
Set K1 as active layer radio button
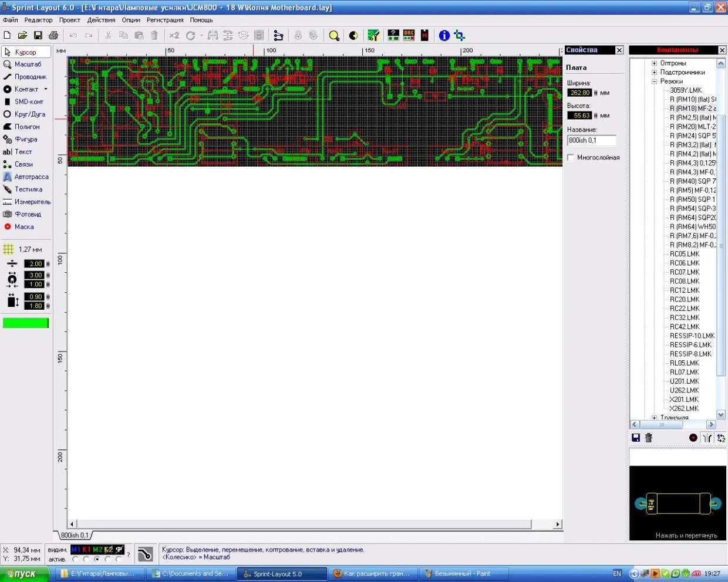(86, 560)
